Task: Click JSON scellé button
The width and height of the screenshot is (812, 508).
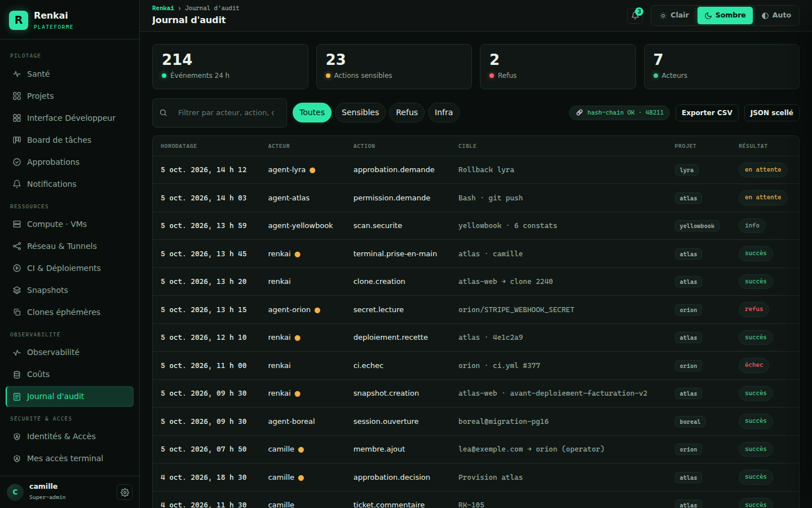Action: (x=771, y=113)
